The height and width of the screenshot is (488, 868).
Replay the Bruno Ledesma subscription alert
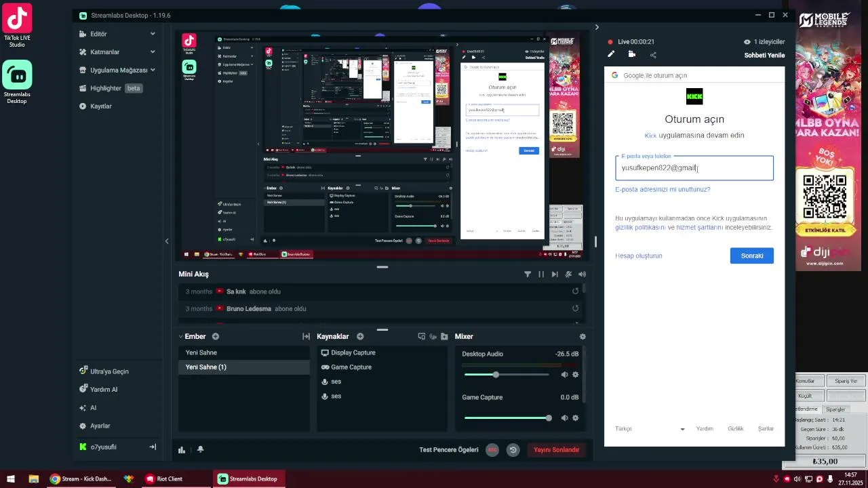tap(575, 308)
